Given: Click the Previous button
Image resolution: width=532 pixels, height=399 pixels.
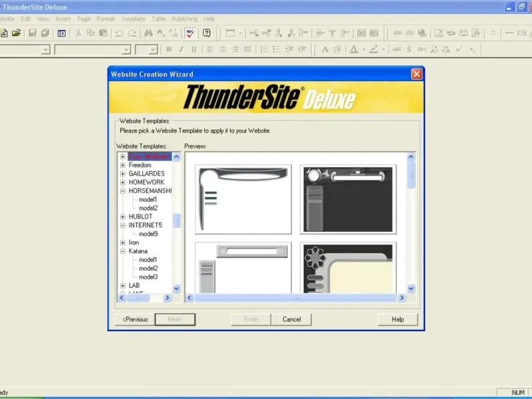Looking at the screenshot, I should click(x=135, y=319).
